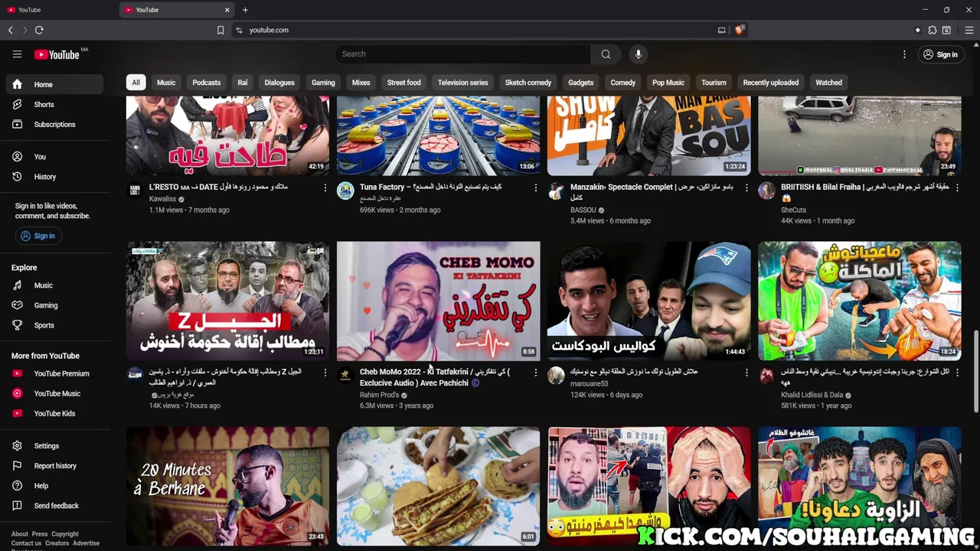This screenshot has width=980, height=551.
Task: Open Settings in the sidebar
Action: click(x=54, y=445)
